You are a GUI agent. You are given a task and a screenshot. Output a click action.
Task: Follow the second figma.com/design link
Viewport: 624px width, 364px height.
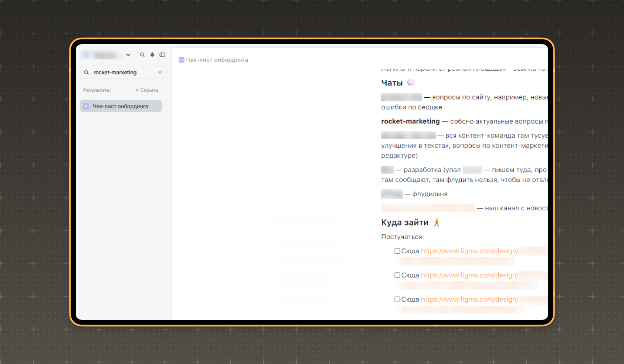point(469,275)
